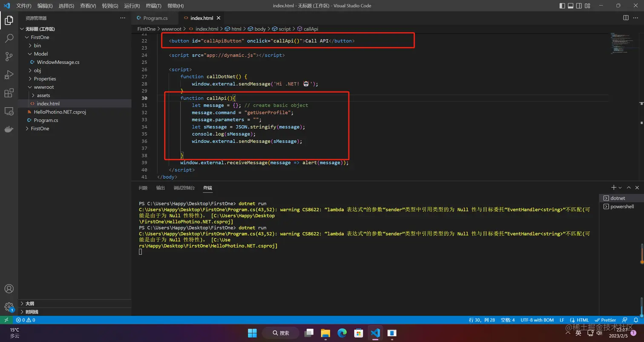Open the Docker view in activity bar

pos(9,129)
